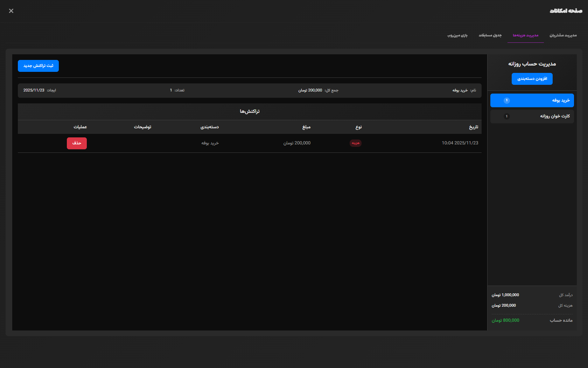This screenshot has height=368, width=588.
Task: Click the مبلغ column header
Action: click(x=306, y=127)
